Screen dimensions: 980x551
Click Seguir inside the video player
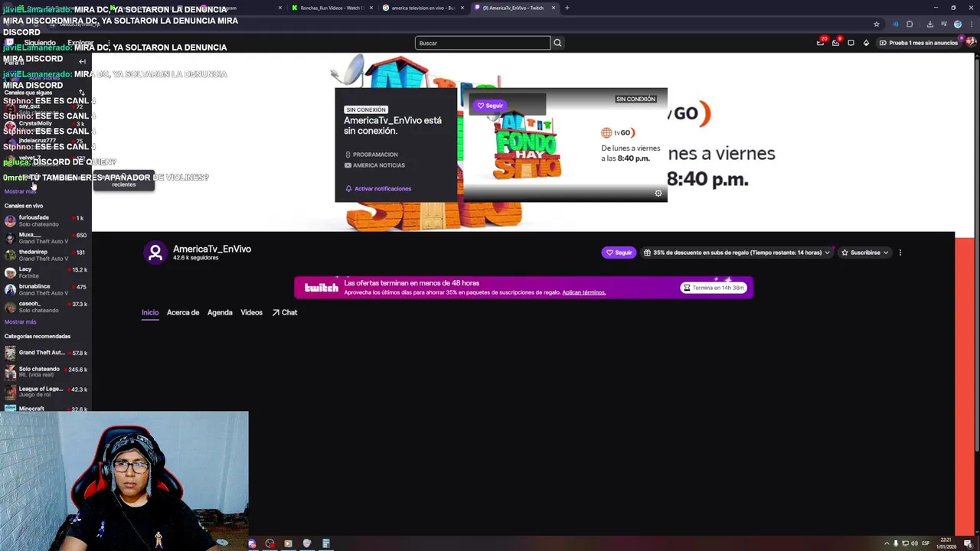(489, 106)
